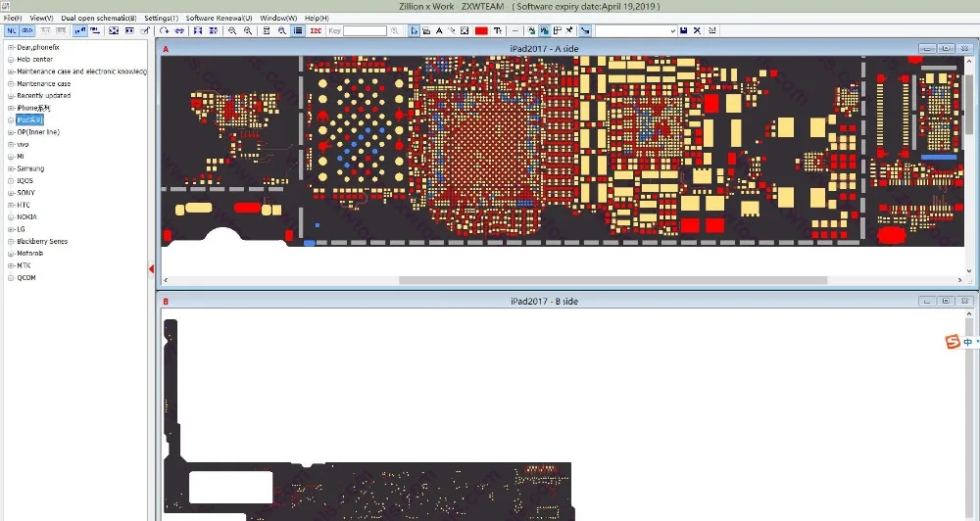Click the delete X icon in toolbar
Image resolution: width=980 pixels, height=521 pixels.
pyautogui.click(x=697, y=30)
